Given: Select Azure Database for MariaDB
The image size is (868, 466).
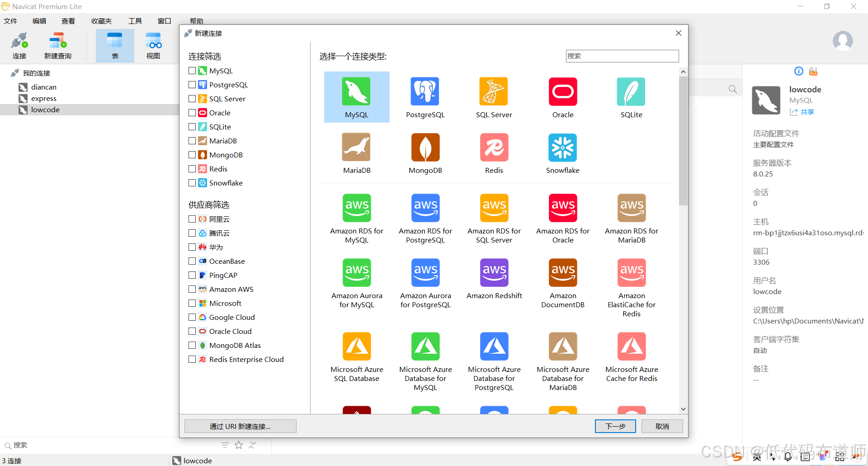Looking at the screenshot, I should (562, 361).
